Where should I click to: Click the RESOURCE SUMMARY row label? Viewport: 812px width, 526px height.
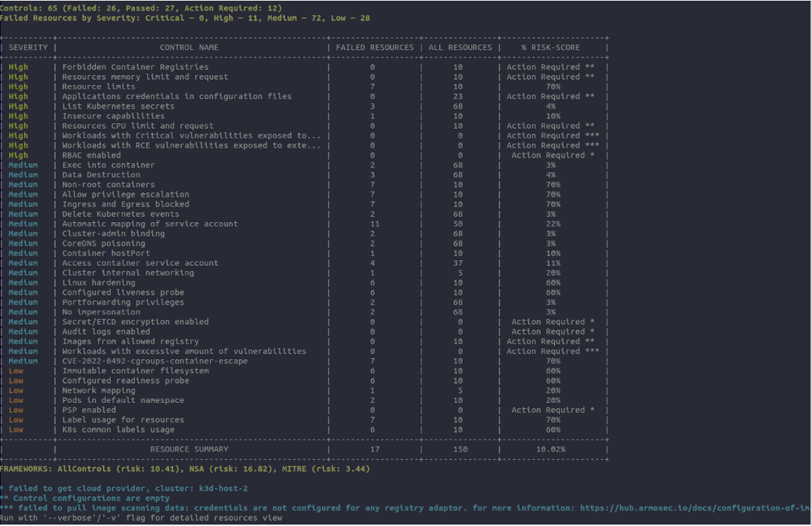pos(189,449)
